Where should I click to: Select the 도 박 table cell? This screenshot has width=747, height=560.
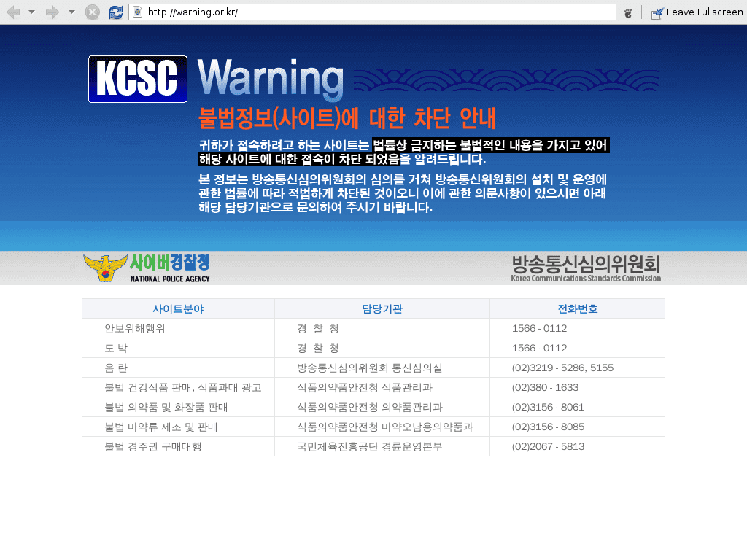[x=178, y=348]
